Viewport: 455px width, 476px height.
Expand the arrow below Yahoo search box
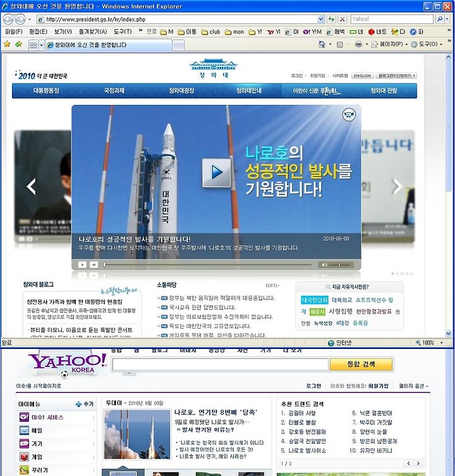[x=129, y=373]
